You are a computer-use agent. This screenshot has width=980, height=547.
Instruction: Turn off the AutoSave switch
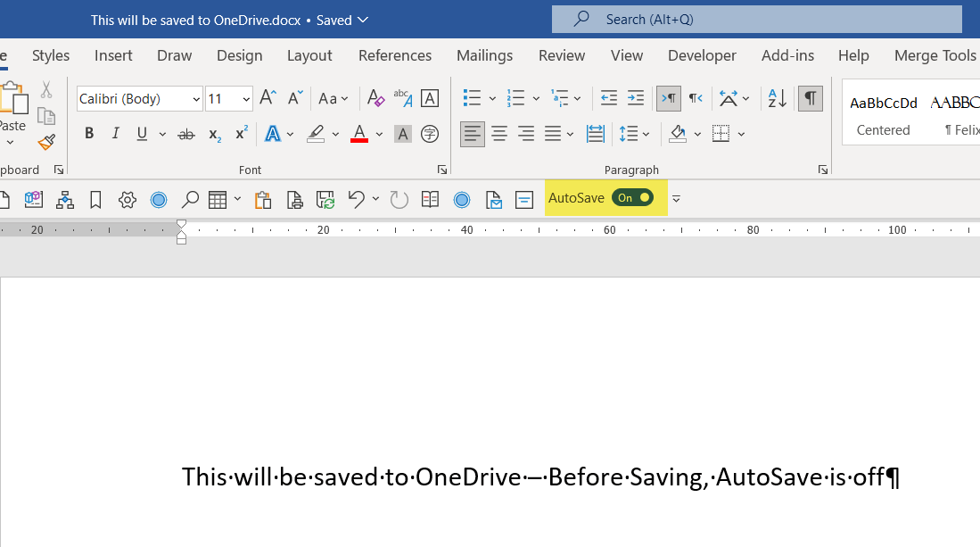click(x=632, y=197)
